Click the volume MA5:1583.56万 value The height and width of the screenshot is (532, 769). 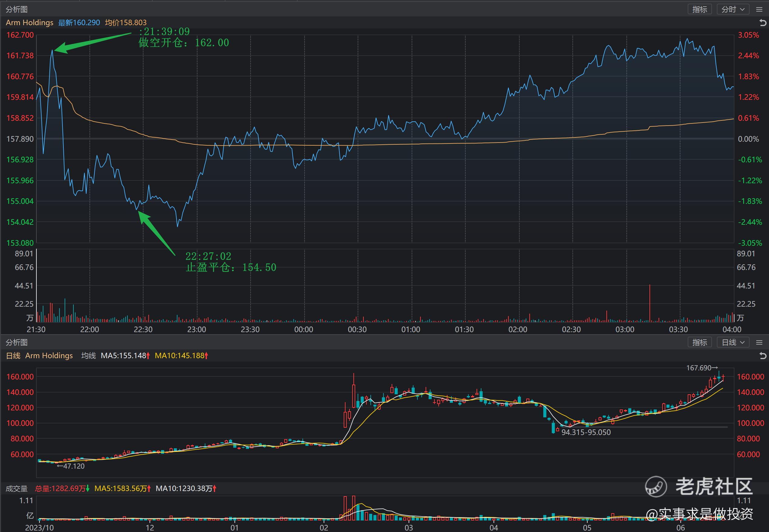tap(123, 489)
